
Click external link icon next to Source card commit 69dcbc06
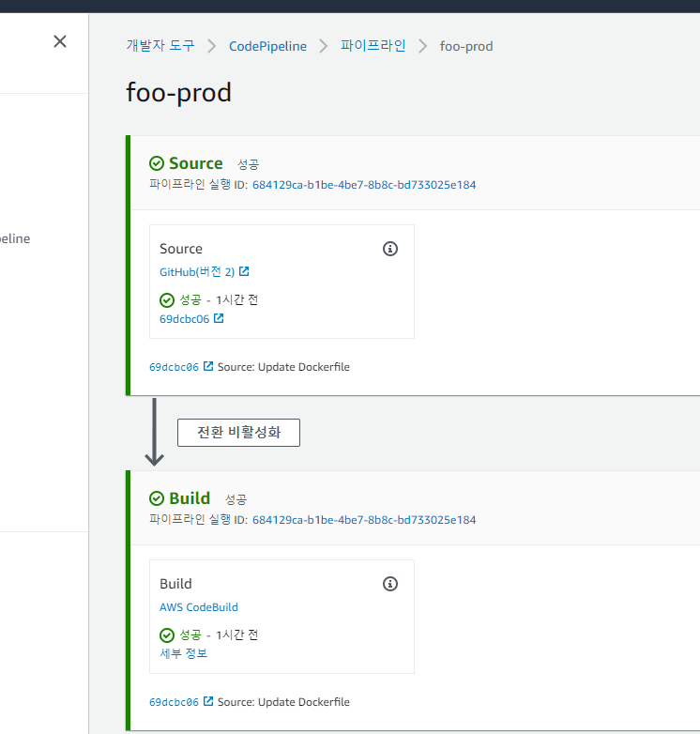(219, 318)
